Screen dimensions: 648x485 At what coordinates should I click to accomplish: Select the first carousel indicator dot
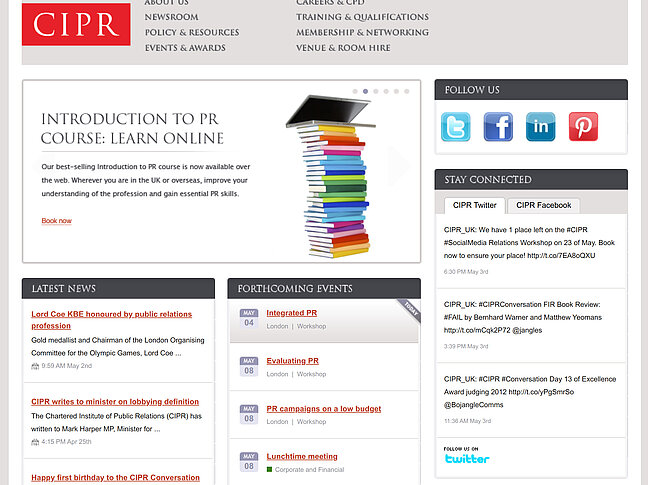click(x=354, y=91)
